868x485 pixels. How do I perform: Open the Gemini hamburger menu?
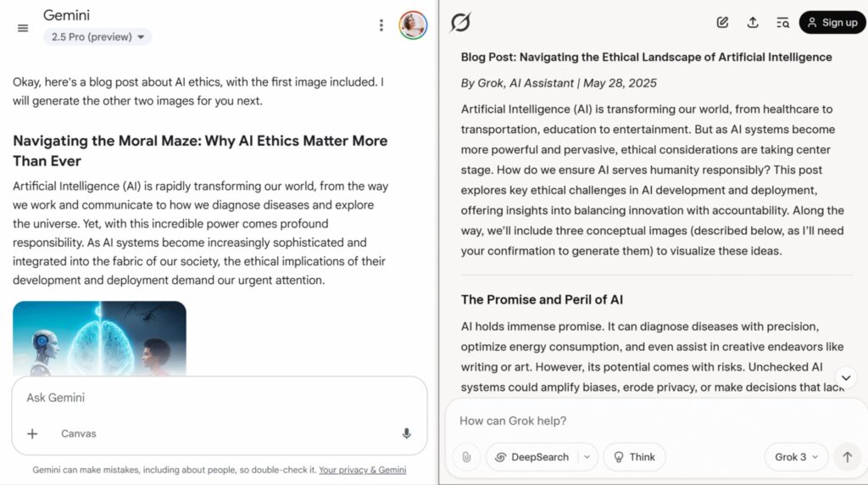(23, 28)
